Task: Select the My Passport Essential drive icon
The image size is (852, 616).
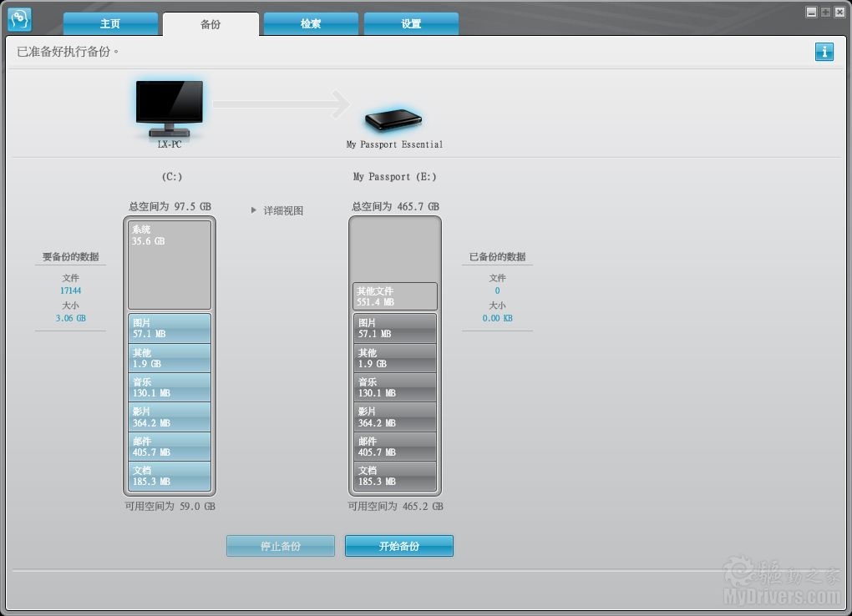Action: (393, 119)
